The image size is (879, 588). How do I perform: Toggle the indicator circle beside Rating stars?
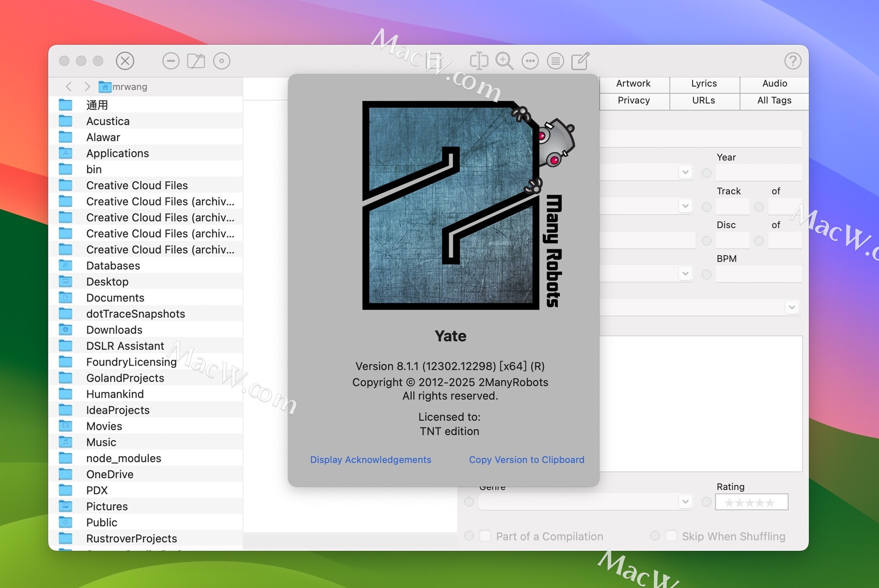click(706, 502)
